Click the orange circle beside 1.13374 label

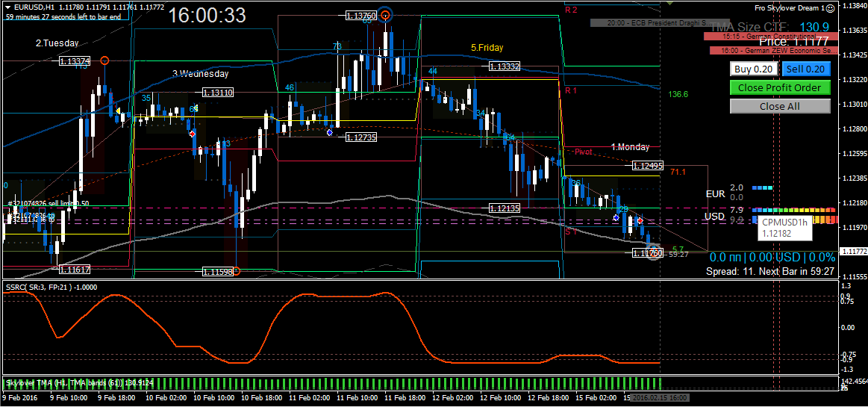(104, 60)
